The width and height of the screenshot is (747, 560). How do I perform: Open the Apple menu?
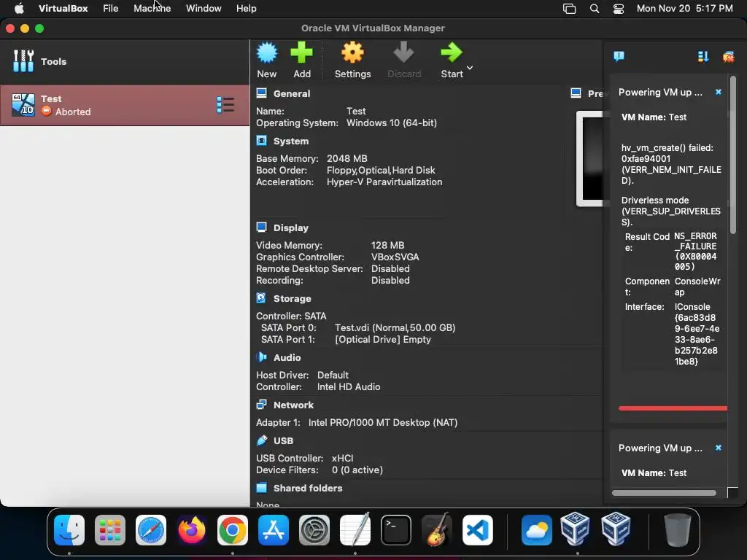19,8
